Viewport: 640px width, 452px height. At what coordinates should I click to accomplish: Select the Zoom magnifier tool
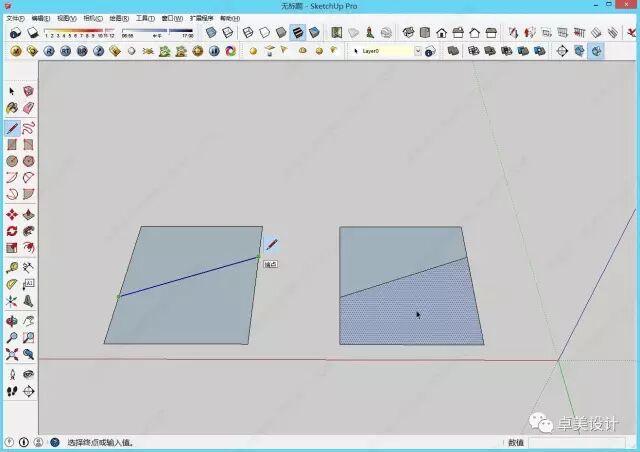click(x=12, y=338)
